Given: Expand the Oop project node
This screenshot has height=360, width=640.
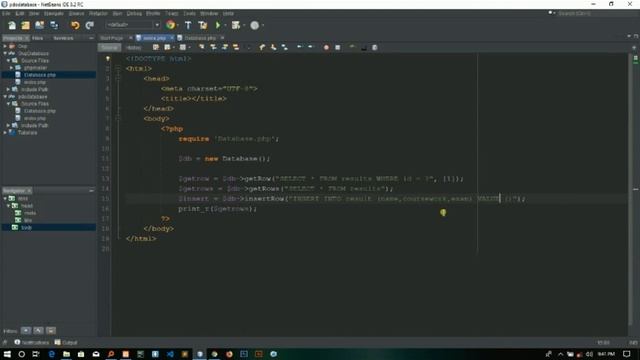Looking at the screenshot, I should tap(5, 46).
